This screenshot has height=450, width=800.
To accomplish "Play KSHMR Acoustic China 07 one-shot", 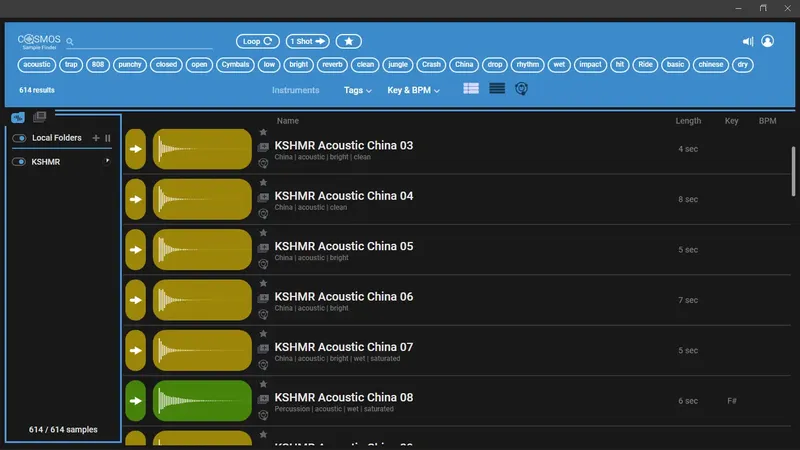I will point(136,351).
